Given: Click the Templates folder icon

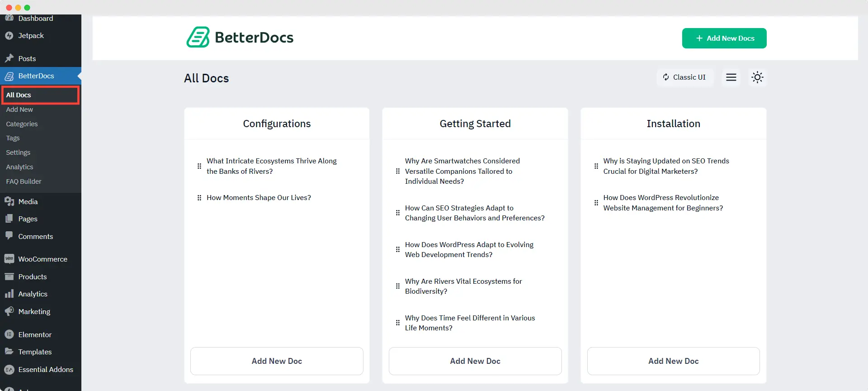Looking at the screenshot, I should 9,352.
